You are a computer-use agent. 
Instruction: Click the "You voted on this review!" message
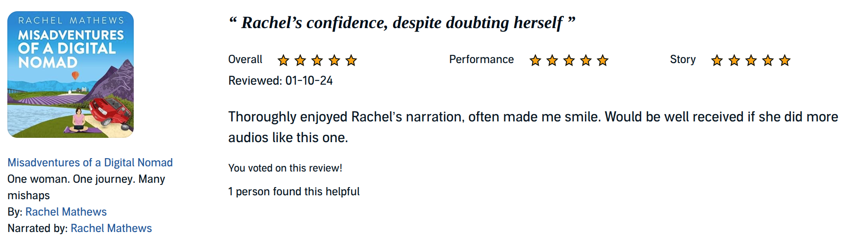pos(285,168)
